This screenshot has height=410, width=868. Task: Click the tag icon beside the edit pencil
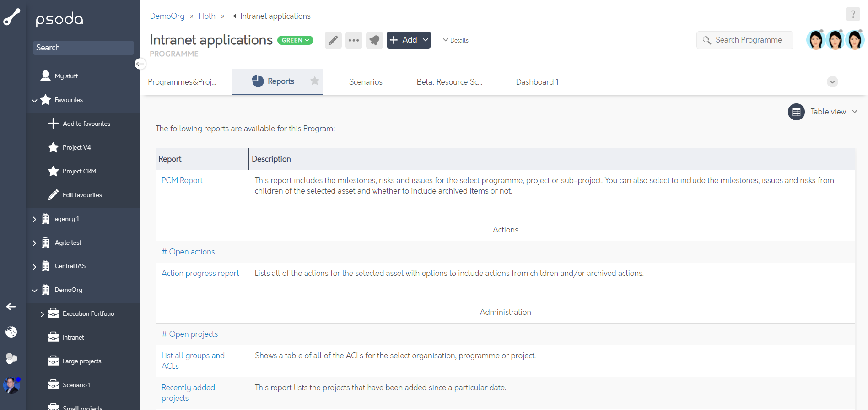click(x=374, y=40)
